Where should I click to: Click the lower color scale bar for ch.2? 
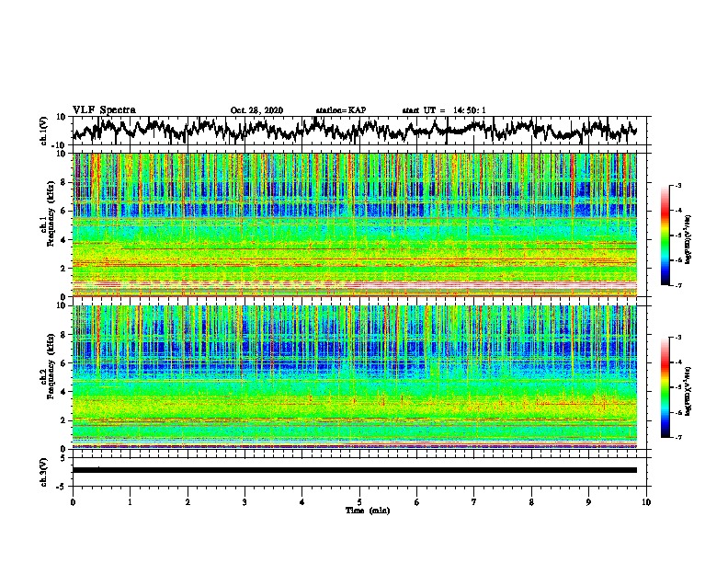665,387
